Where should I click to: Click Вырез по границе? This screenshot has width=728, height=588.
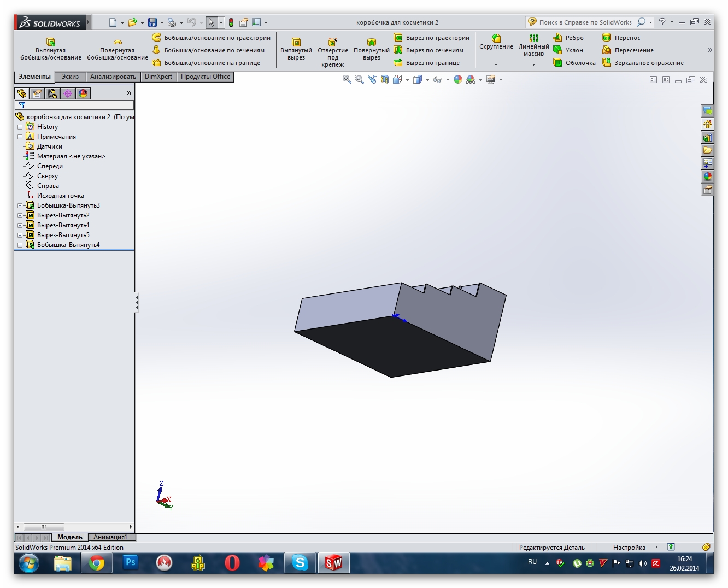(x=427, y=63)
